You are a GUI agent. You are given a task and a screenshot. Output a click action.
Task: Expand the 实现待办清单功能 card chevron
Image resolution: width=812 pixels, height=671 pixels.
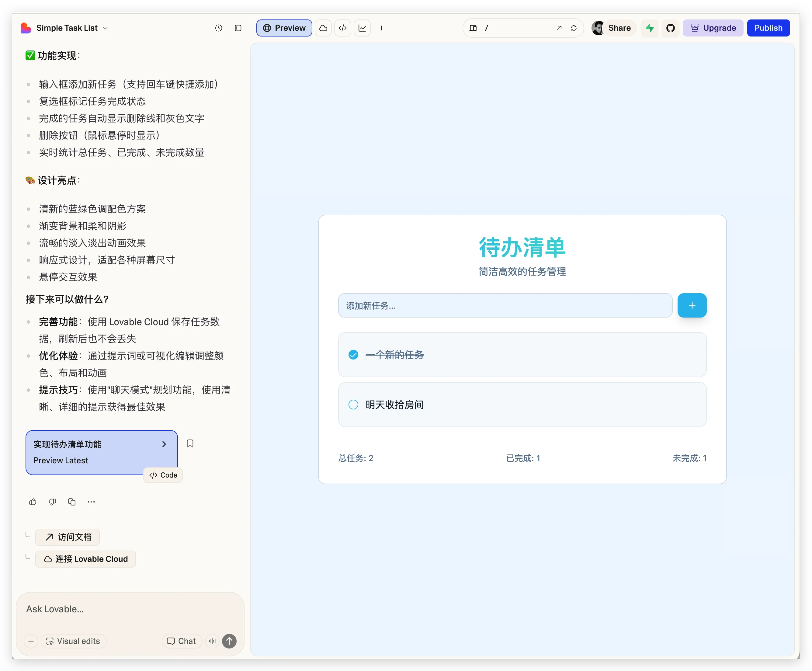[164, 444]
